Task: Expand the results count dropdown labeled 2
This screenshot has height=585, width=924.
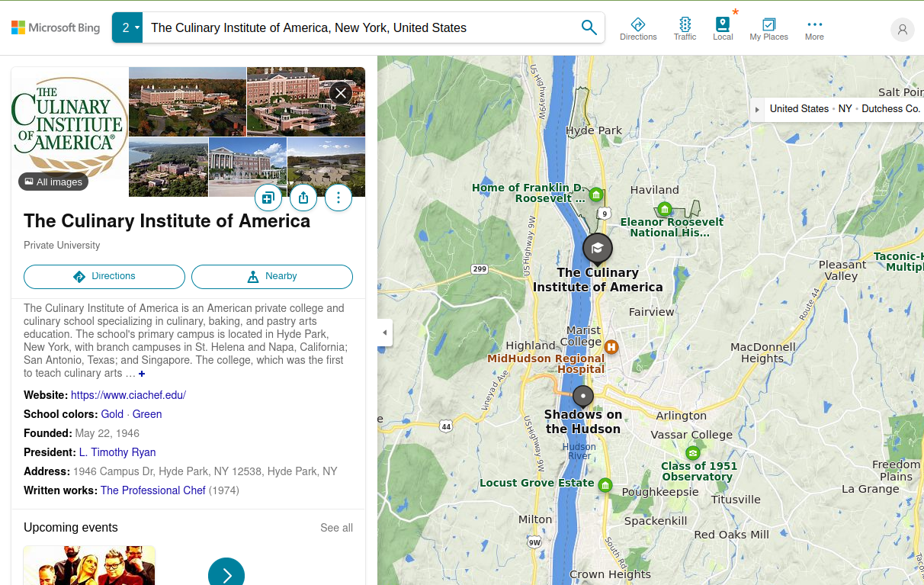Action: [x=127, y=27]
